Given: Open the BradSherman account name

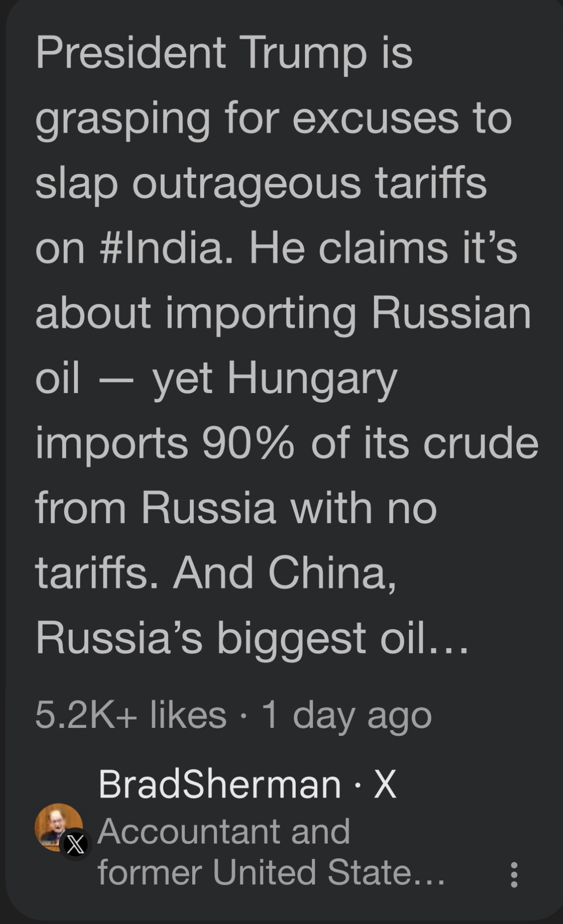Looking at the screenshot, I should click(219, 784).
